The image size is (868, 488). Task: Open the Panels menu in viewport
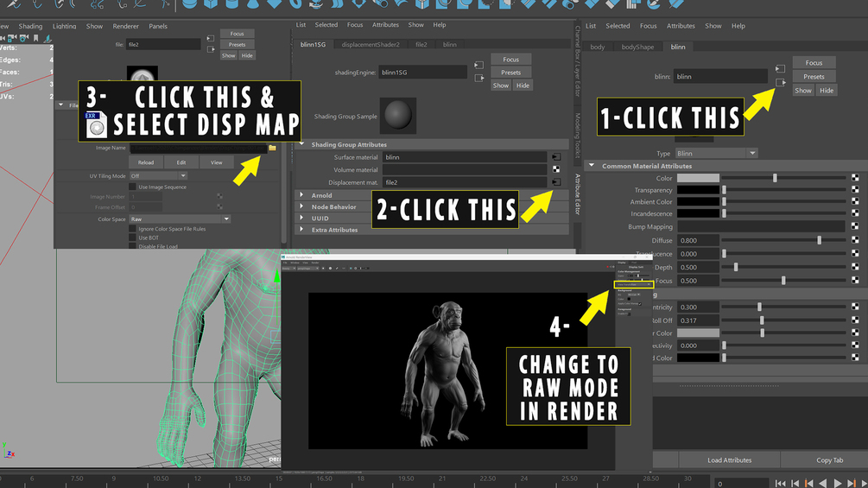tap(158, 26)
